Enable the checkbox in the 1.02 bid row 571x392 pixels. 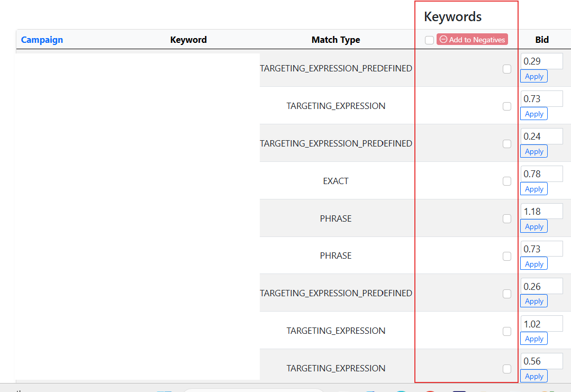pyautogui.click(x=507, y=331)
